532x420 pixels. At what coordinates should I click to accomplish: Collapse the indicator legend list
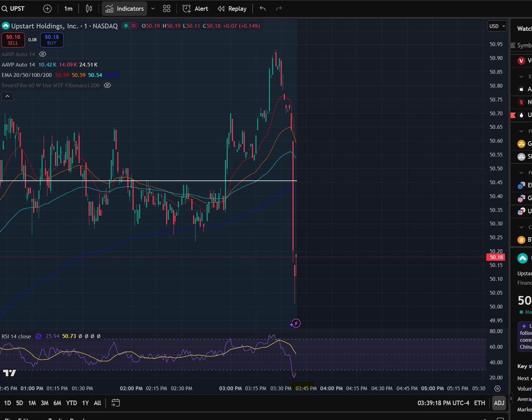coord(7,96)
